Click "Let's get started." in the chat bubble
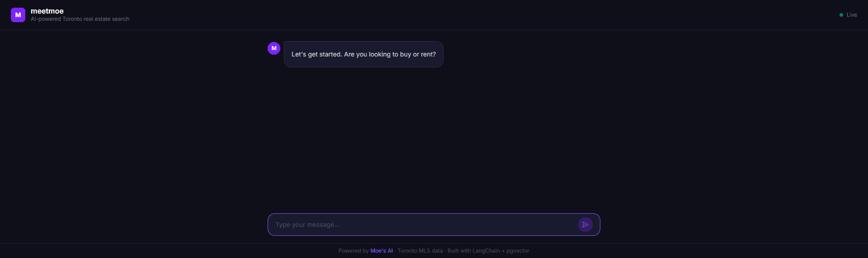The image size is (868, 258). [316, 54]
